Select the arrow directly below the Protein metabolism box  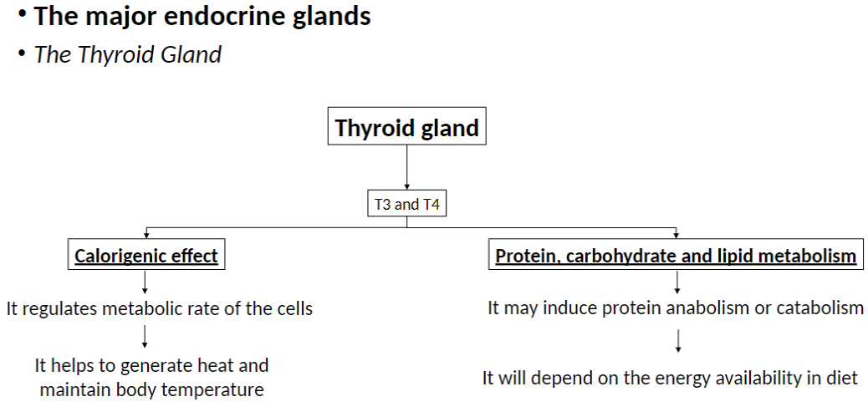pos(677,282)
